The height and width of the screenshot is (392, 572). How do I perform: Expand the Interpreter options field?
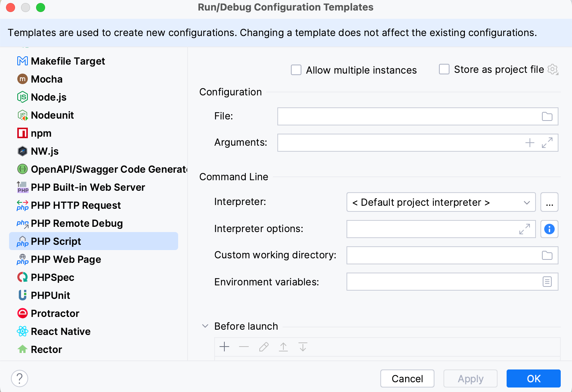click(x=525, y=229)
